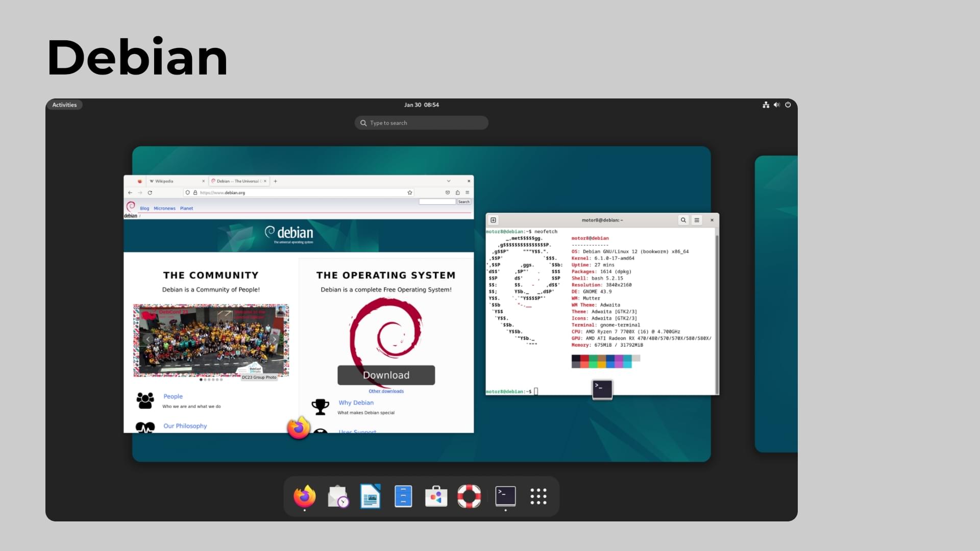Open the Planet link on debian.org
980x551 pixels.
point(186,209)
